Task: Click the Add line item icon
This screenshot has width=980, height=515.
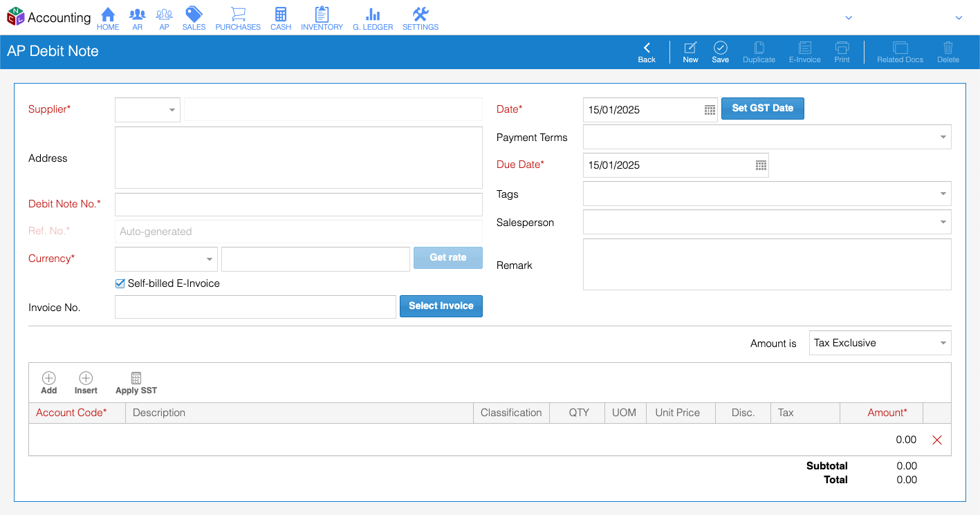Action: tap(49, 378)
